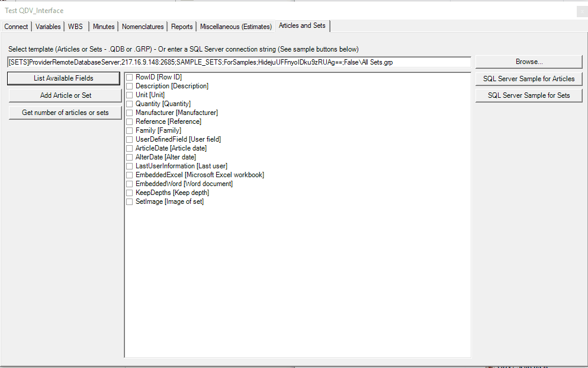Go to the WBS tab
Screen dimensions: 588x368
coord(76,27)
